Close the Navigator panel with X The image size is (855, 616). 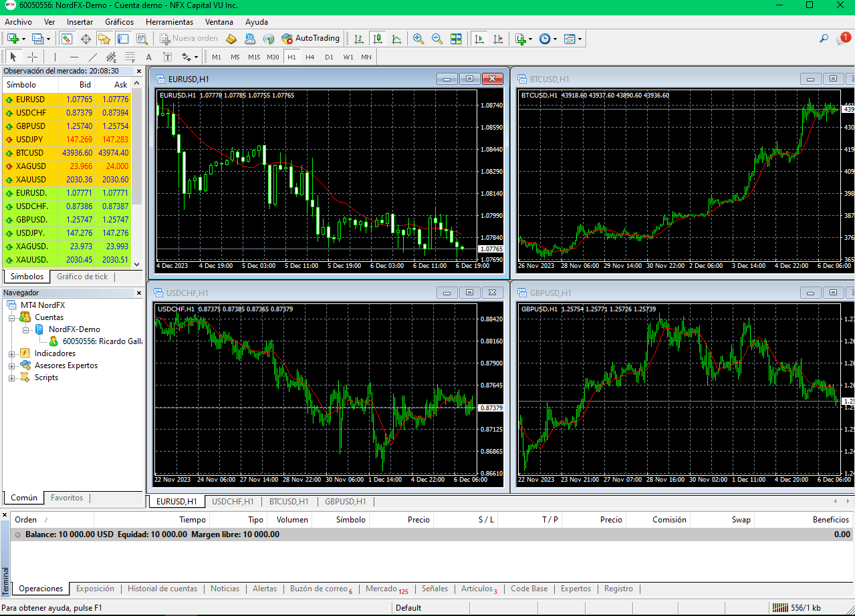pyautogui.click(x=139, y=293)
